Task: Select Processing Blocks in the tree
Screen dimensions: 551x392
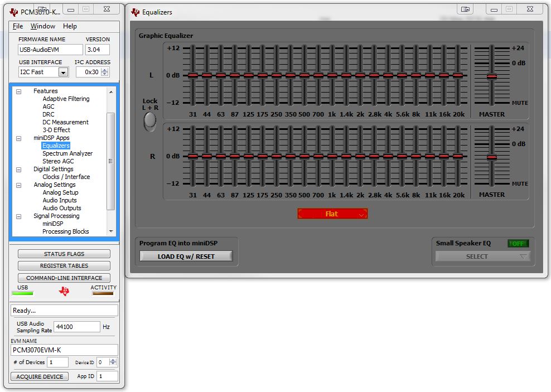Action: pyautogui.click(x=65, y=231)
